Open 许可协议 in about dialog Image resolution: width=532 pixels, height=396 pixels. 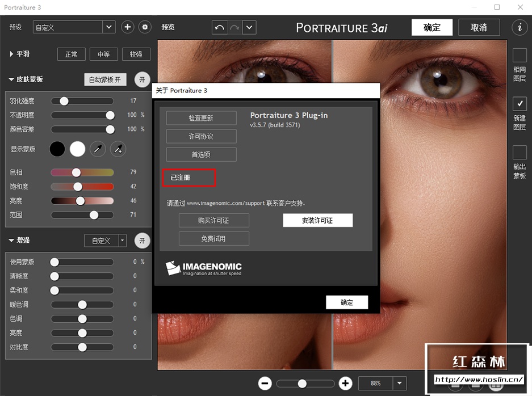coord(201,136)
